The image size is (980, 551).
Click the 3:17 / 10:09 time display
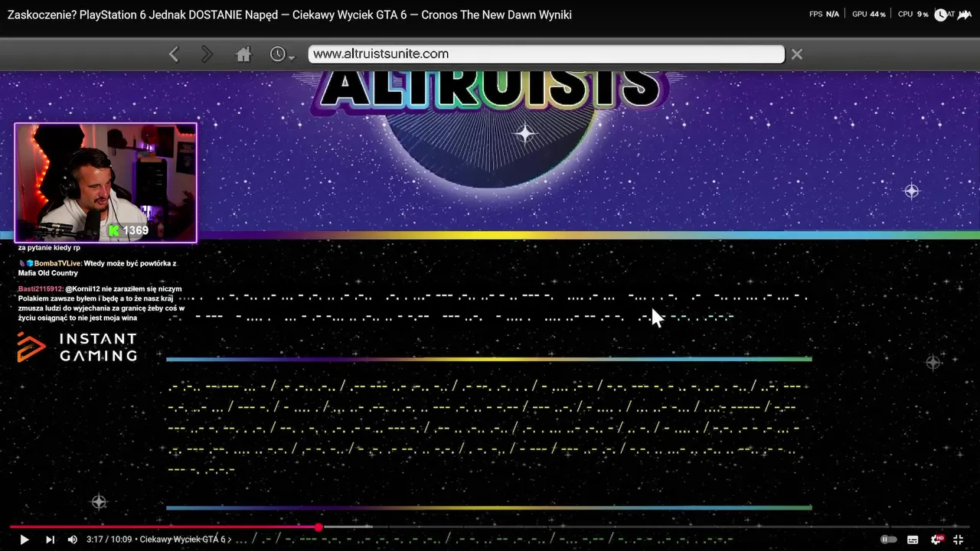coord(109,540)
